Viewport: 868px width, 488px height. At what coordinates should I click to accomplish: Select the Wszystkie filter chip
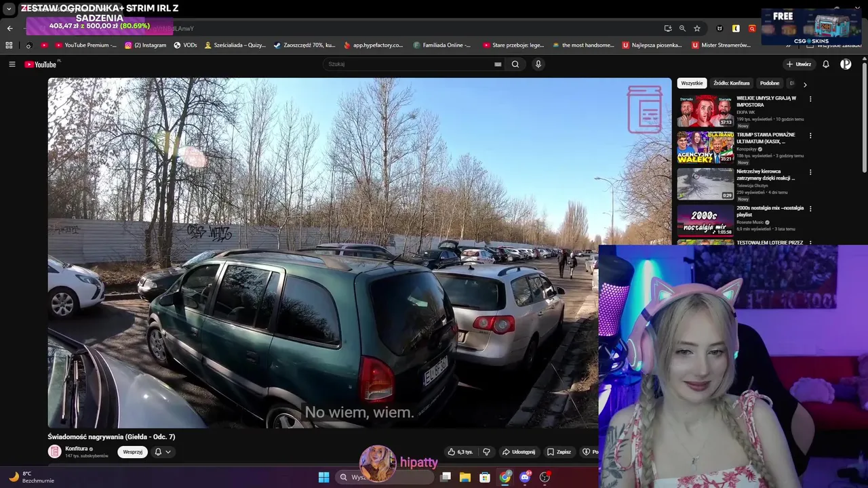[692, 83]
